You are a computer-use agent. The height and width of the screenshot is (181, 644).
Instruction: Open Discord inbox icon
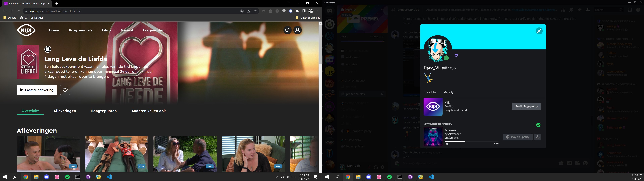click(x=630, y=10)
